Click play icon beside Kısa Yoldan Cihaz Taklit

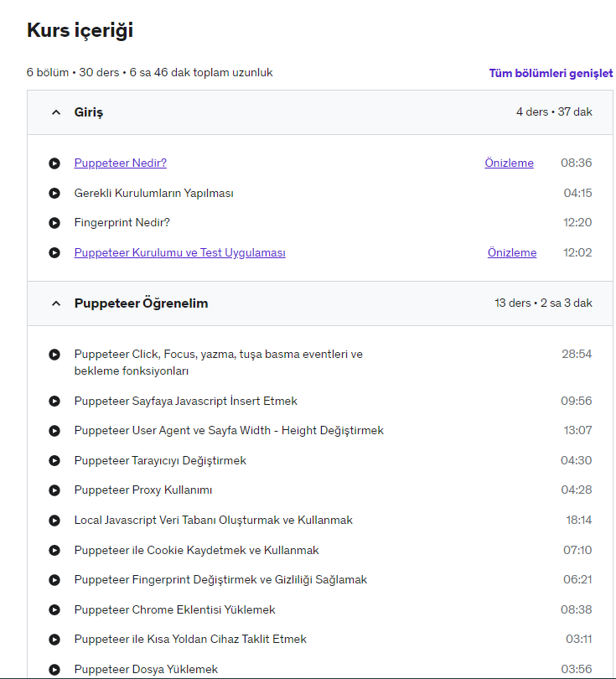54,639
